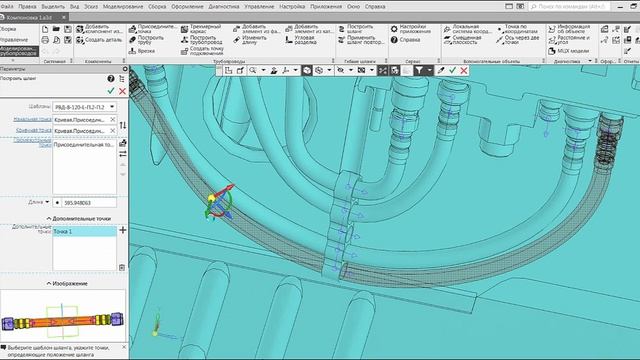Open the Эскиз menu
Image resolution: width=640 pixels, height=360 pixels.
tap(91, 7)
